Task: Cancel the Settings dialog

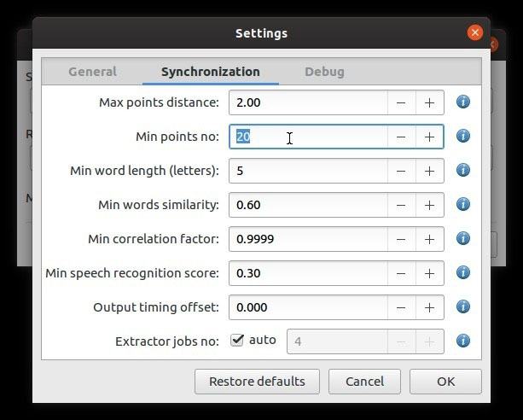Action: [364, 382]
